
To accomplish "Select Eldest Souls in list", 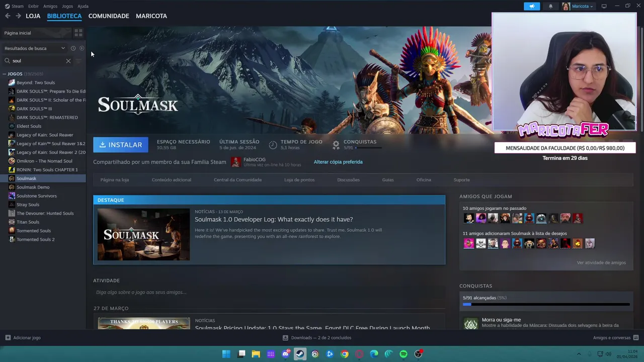I will (x=29, y=126).
